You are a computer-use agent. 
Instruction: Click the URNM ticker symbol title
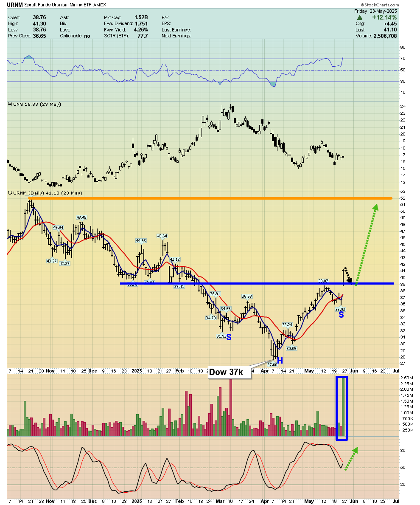coord(15,5)
